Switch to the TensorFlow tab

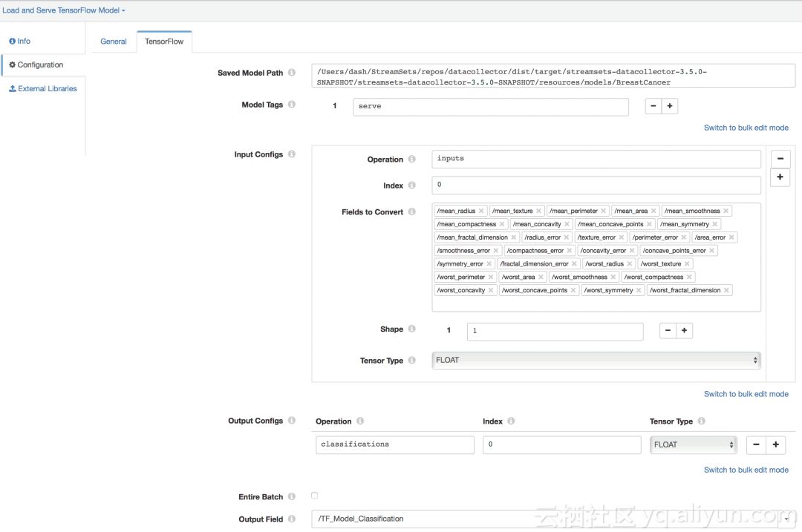164,42
